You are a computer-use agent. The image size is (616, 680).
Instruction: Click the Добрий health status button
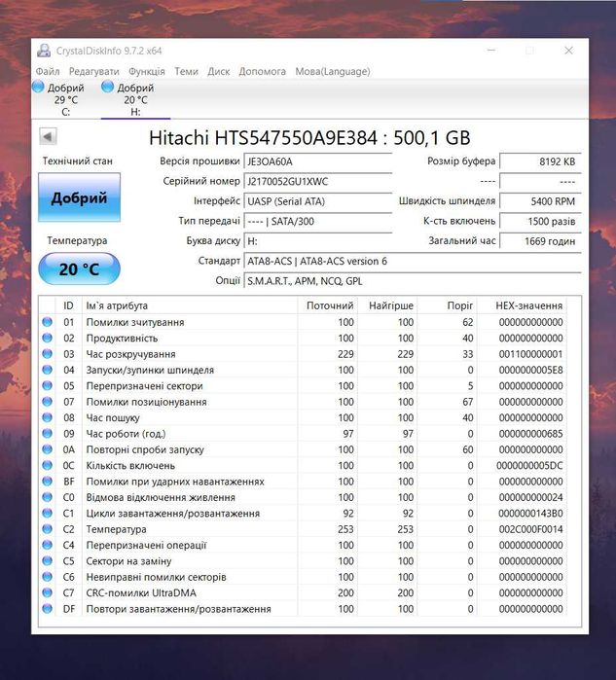(79, 197)
